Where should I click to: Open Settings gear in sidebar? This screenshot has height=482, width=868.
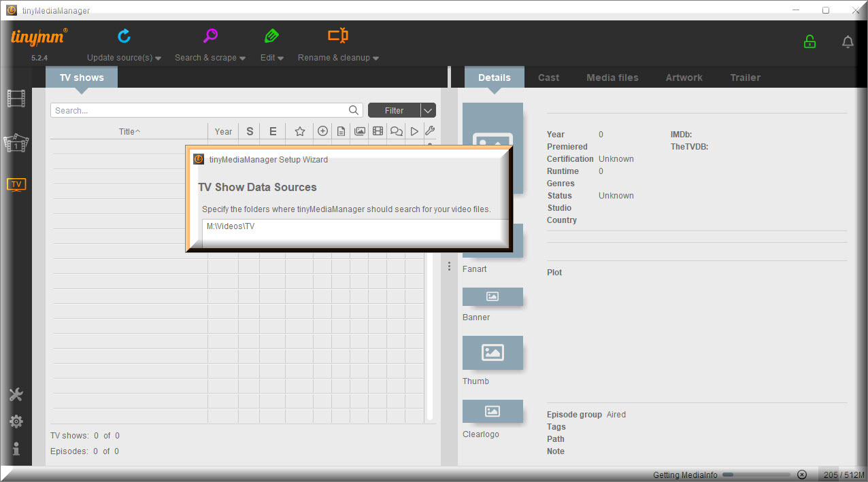pos(16,422)
